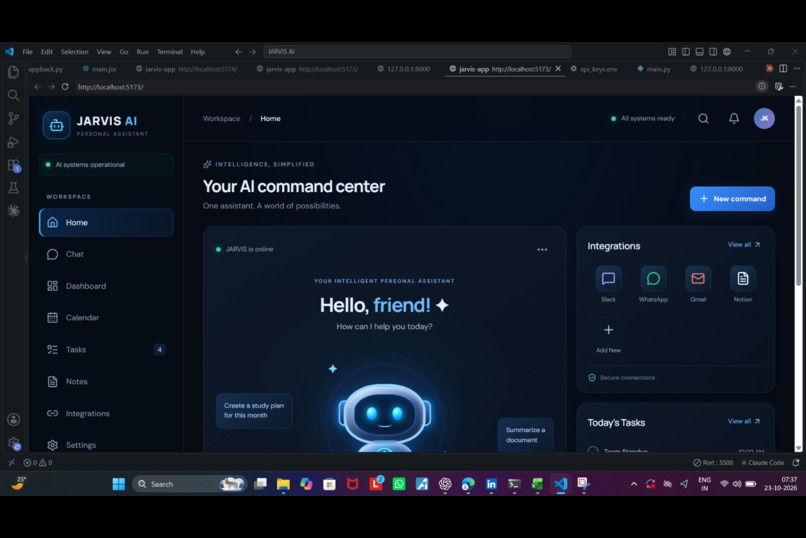The height and width of the screenshot is (538, 806).
Task: Click the New command button
Action: coord(732,199)
